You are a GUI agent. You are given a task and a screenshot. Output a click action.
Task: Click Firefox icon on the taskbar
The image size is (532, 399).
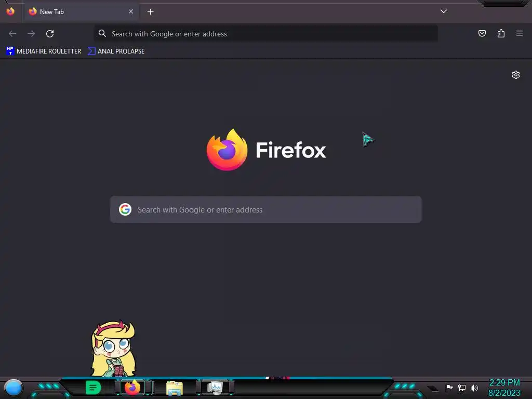(132, 387)
